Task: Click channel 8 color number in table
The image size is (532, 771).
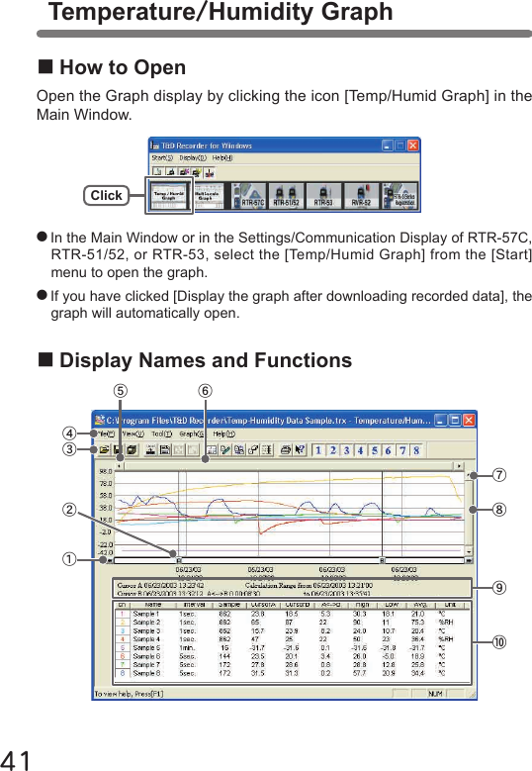Action: point(123,673)
